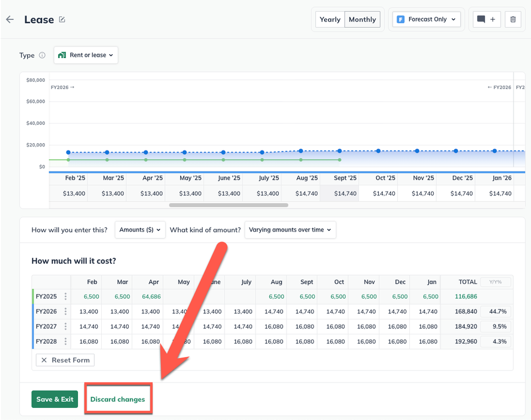This screenshot has width=531, height=420.
Task: Open the Rent or lease type dropdown
Action: click(x=86, y=55)
